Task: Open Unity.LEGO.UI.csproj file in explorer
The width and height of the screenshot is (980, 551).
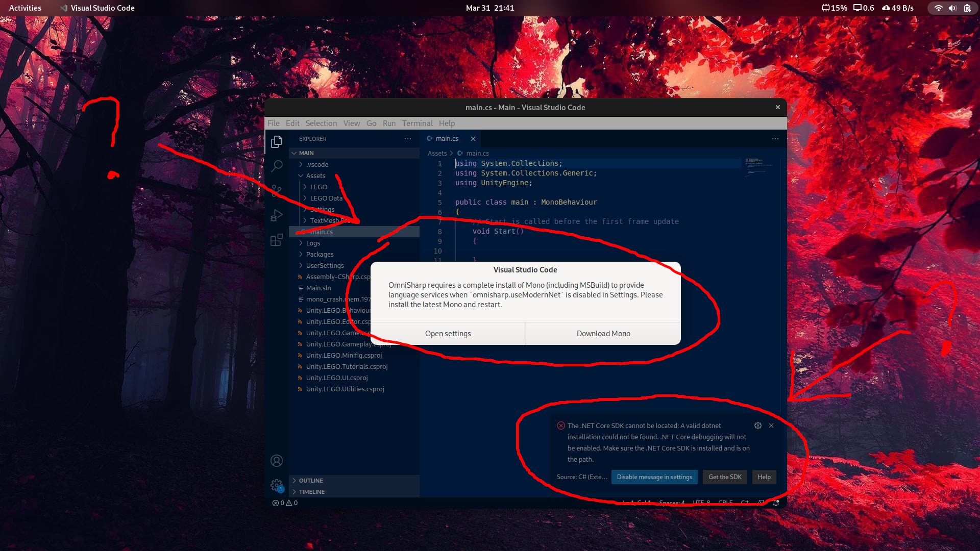Action: [337, 378]
